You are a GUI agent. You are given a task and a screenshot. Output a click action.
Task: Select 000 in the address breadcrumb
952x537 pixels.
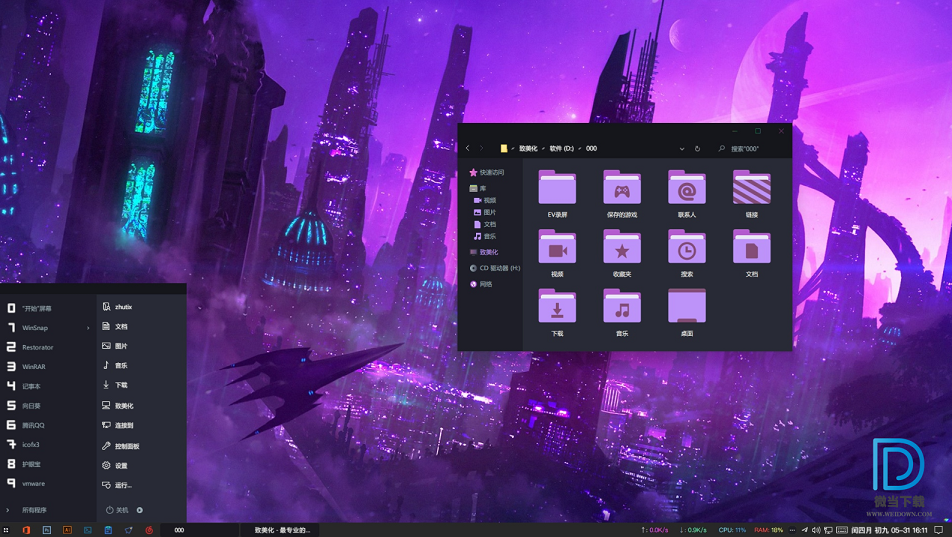[591, 148]
